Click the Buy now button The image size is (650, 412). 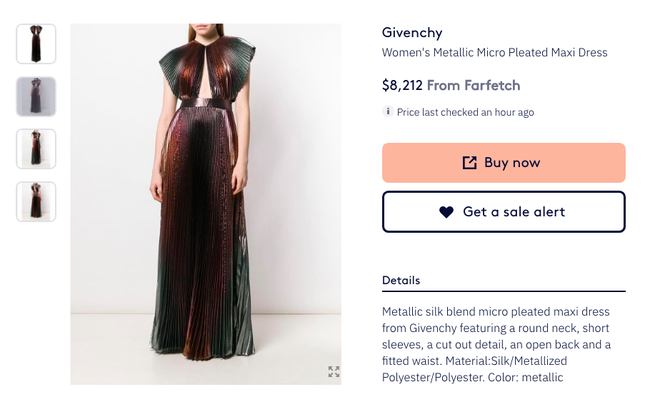pyautogui.click(x=504, y=163)
